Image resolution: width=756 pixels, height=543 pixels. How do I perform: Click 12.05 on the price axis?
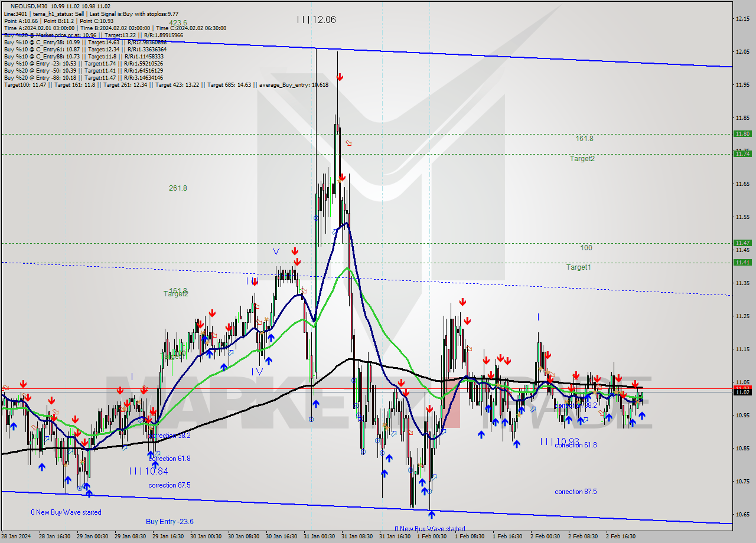coord(742,52)
